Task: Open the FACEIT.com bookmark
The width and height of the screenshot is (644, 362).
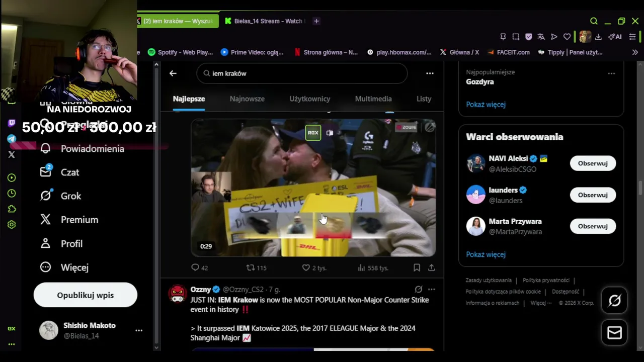Action: (x=509, y=52)
